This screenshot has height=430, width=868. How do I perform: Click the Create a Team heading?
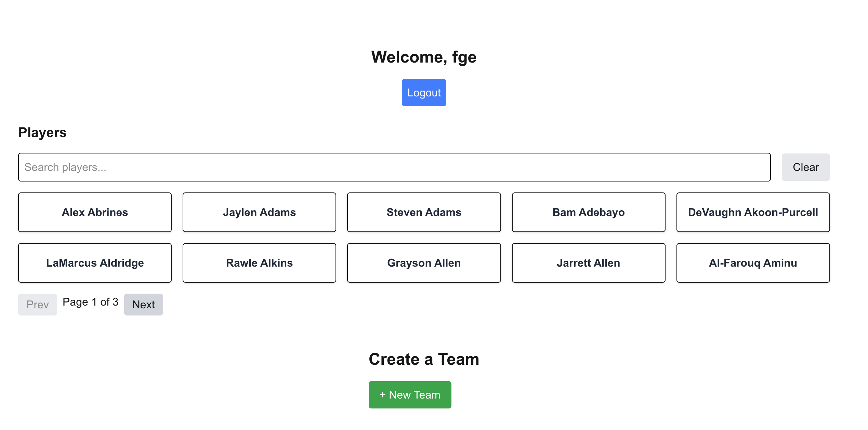click(424, 359)
